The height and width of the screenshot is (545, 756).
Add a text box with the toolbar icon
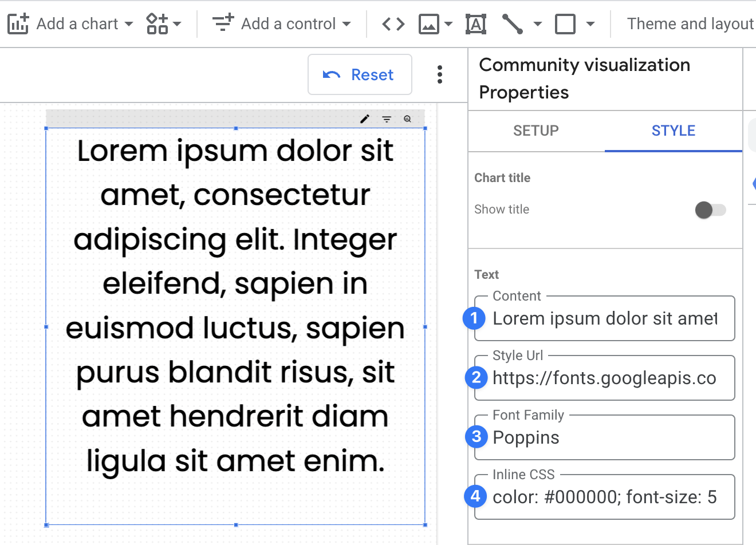coord(476,23)
